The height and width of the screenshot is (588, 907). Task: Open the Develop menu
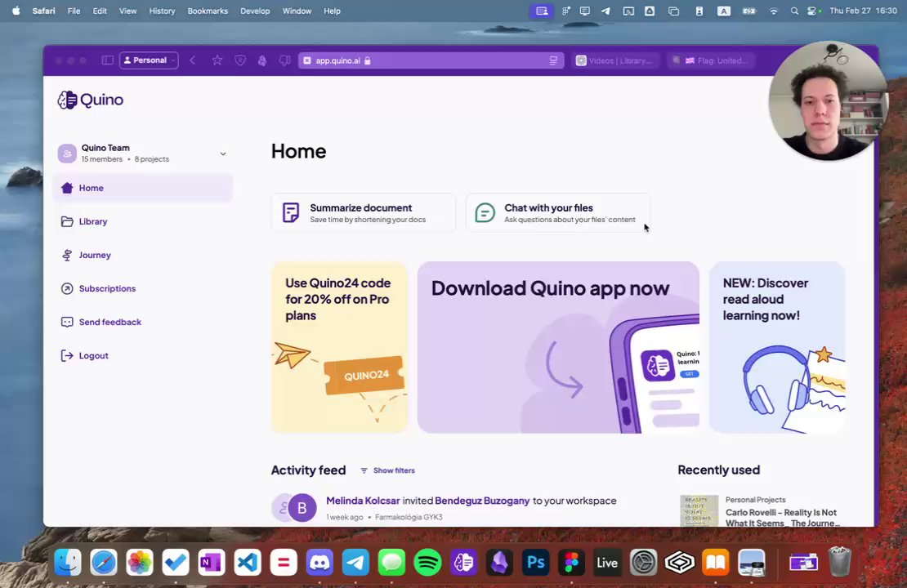click(x=255, y=11)
